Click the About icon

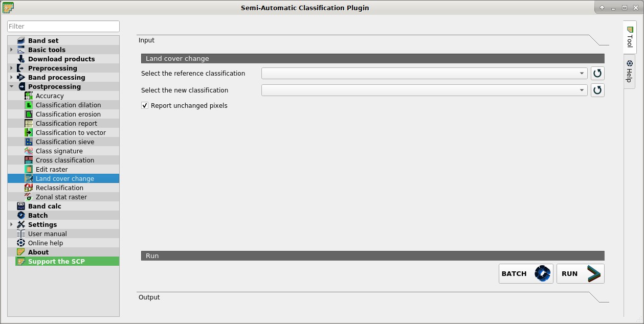pyautogui.click(x=21, y=252)
